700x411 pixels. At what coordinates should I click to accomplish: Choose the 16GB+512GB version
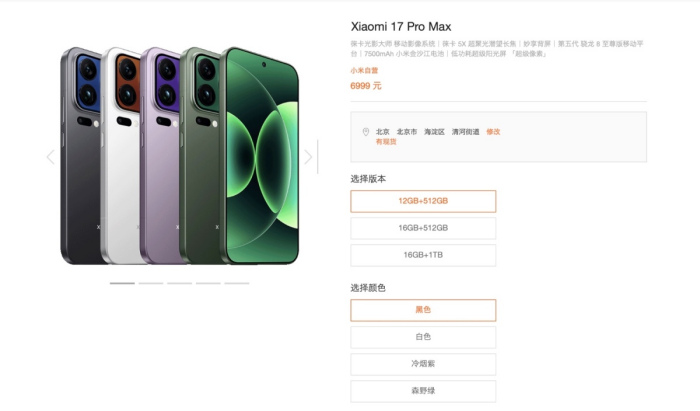(423, 228)
